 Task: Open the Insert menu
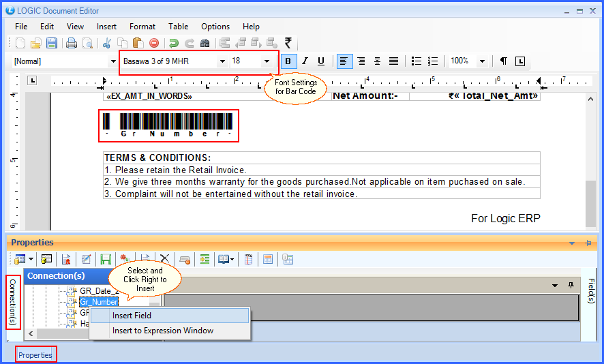tap(107, 27)
